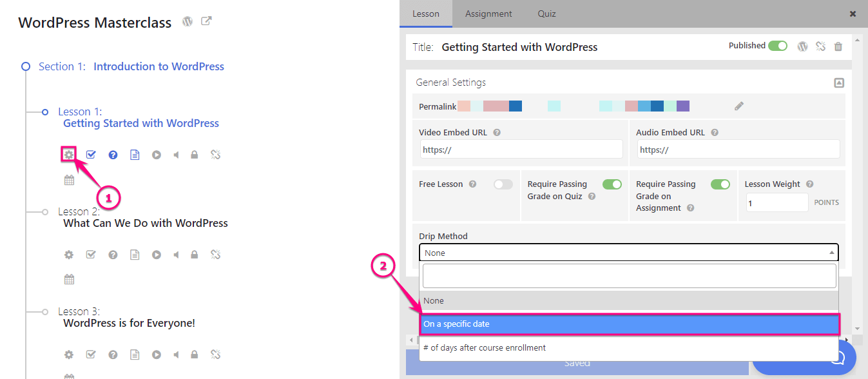Show help tooltip for Free Lesson

pyautogui.click(x=472, y=184)
